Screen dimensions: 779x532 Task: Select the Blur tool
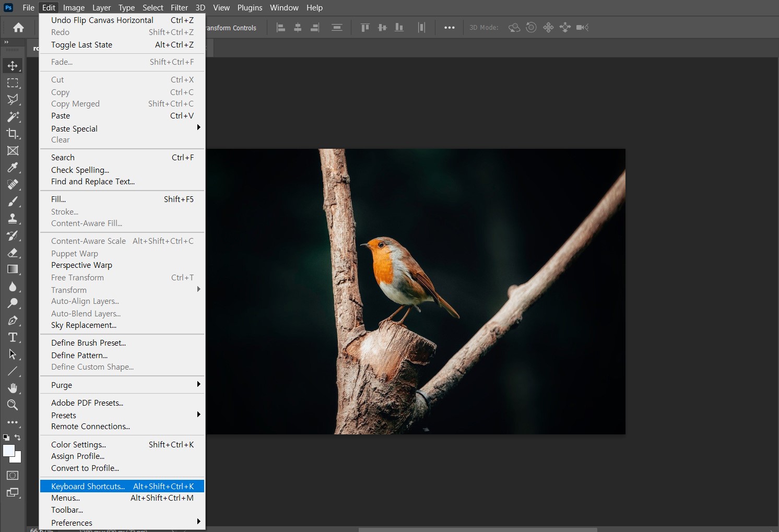click(13, 287)
